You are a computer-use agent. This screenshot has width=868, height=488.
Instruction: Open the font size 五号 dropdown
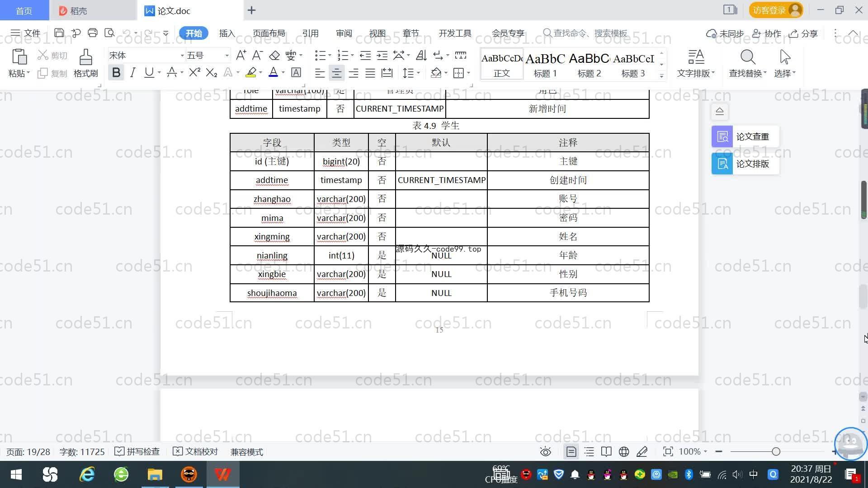(227, 56)
